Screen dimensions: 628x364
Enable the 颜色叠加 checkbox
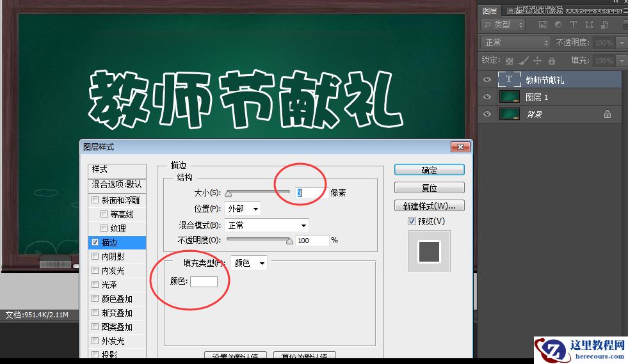[95, 298]
